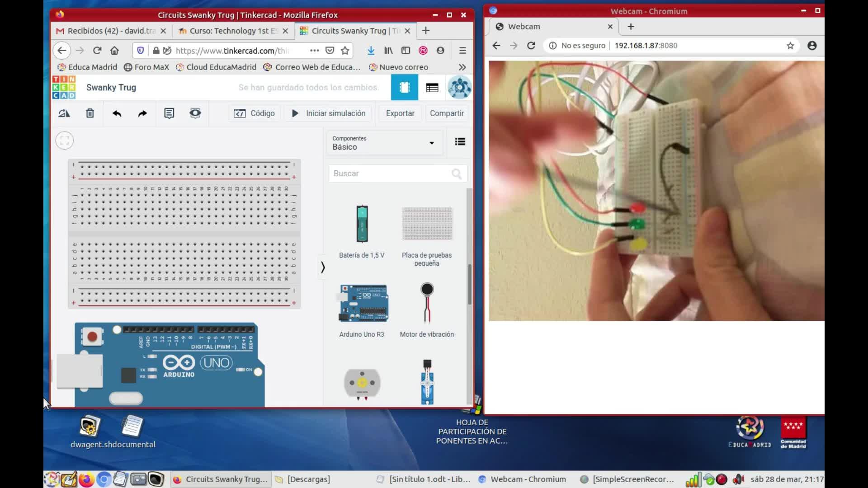Switch to Curso: Technology 1st tab
868x488 pixels.
point(233,31)
